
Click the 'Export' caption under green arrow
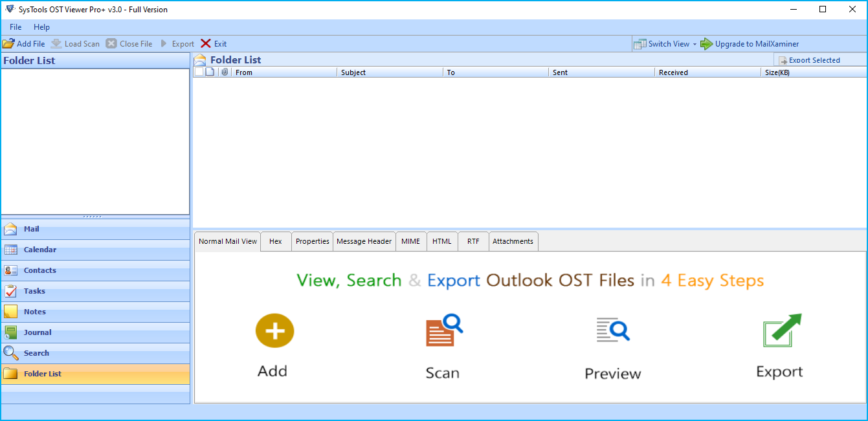click(x=780, y=372)
